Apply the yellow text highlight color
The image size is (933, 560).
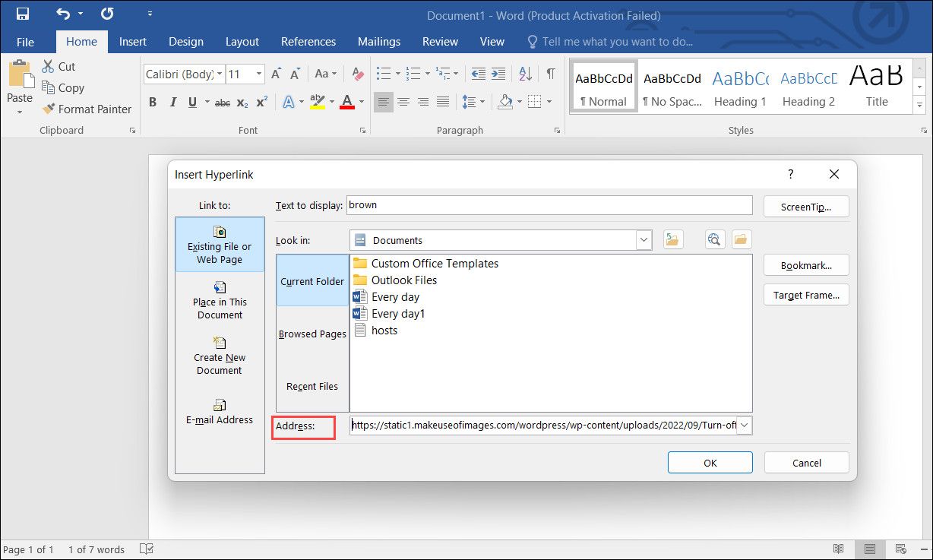pos(318,102)
